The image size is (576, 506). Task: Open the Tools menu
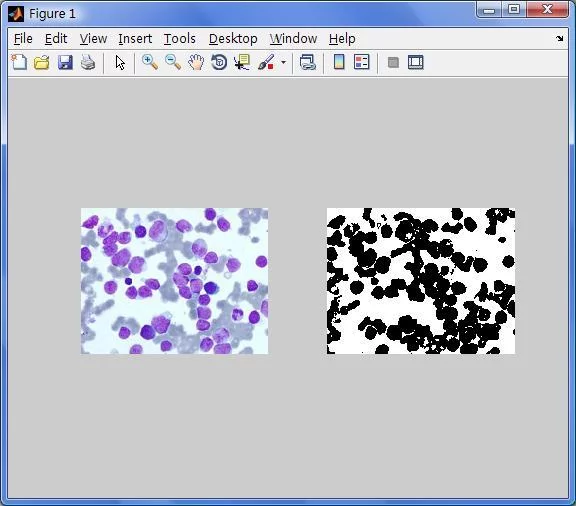coord(180,38)
